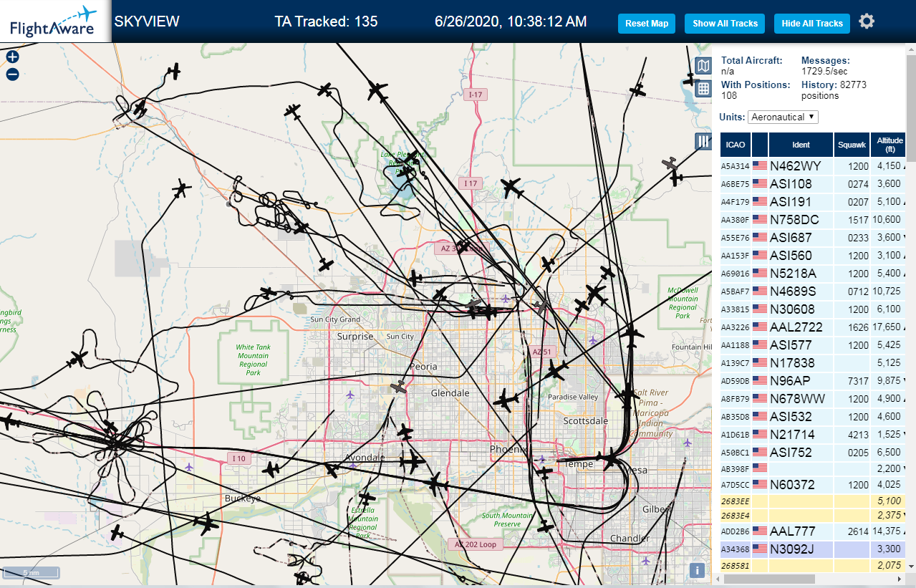The height and width of the screenshot is (588, 916).
Task: Click the Phoenix city label on map
Action: pyautogui.click(x=508, y=449)
